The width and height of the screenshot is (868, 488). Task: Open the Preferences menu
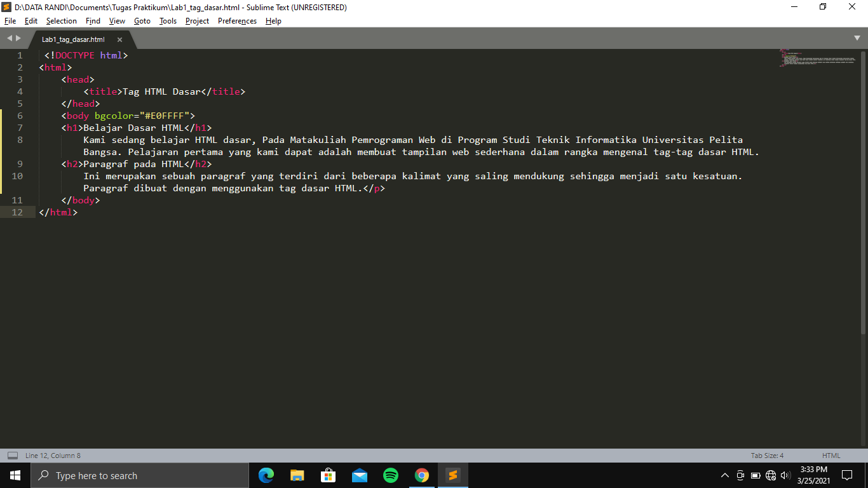coord(236,21)
